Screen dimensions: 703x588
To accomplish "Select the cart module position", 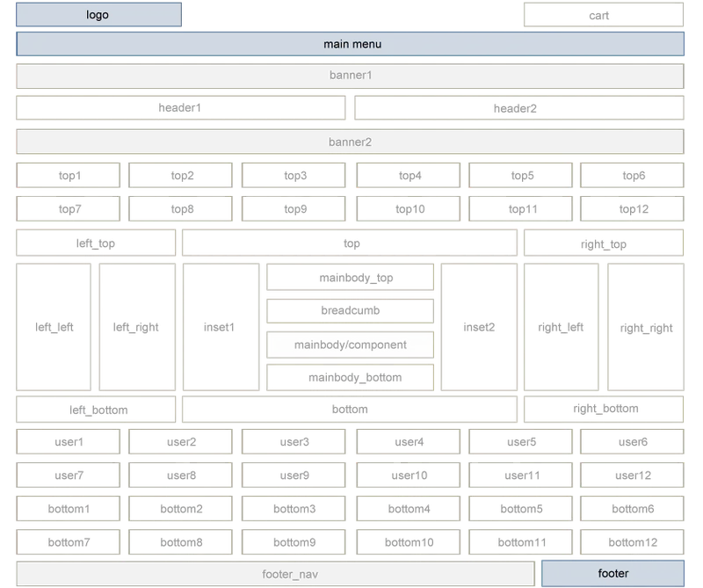I will [x=604, y=15].
